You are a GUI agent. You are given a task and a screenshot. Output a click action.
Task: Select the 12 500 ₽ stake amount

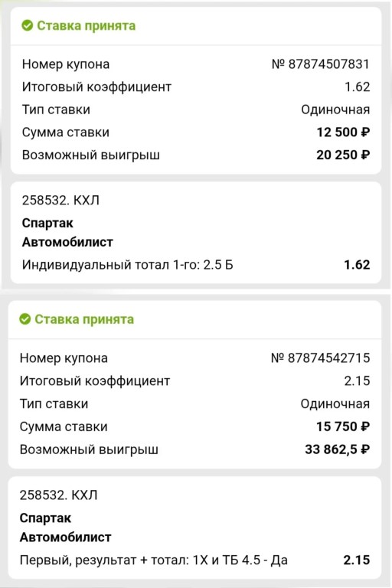click(343, 132)
